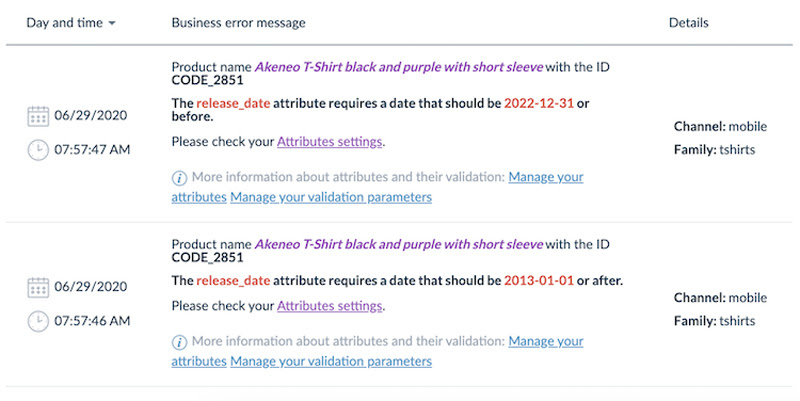The width and height of the screenshot is (800, 401).
Task: Click the calendar icon in the second row
Action: tap(38, 288)
